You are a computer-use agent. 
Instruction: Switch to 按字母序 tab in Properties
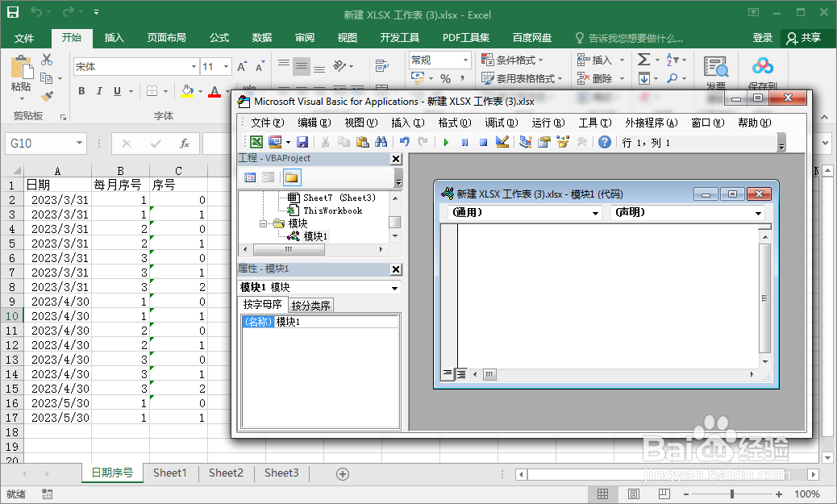[x=262, y=304]
